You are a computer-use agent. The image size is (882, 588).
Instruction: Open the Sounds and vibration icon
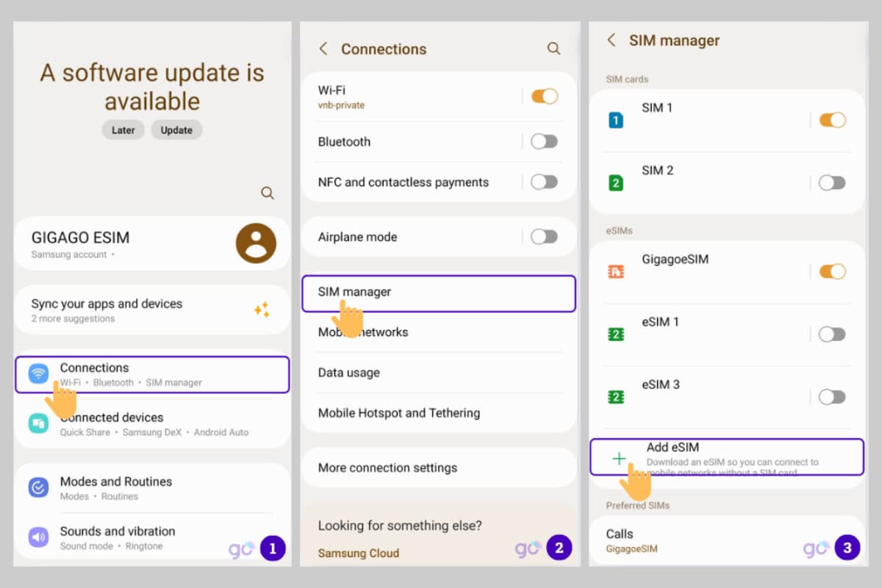(38, 537)
